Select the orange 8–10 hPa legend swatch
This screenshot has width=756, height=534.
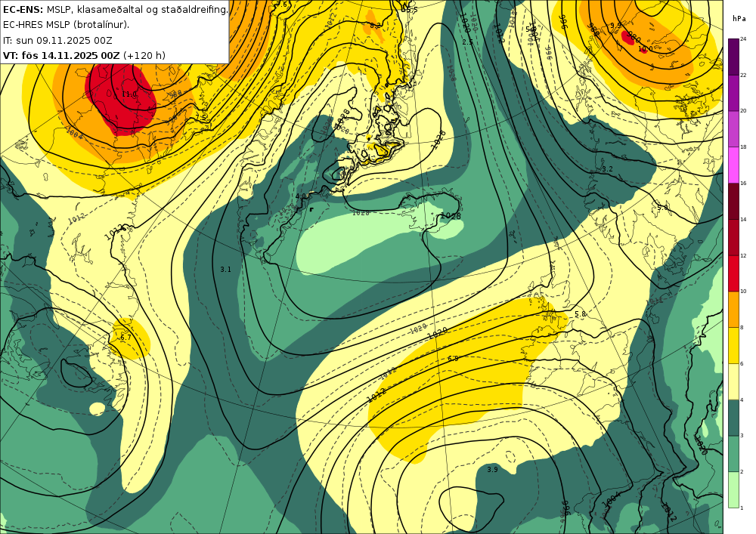733,309
